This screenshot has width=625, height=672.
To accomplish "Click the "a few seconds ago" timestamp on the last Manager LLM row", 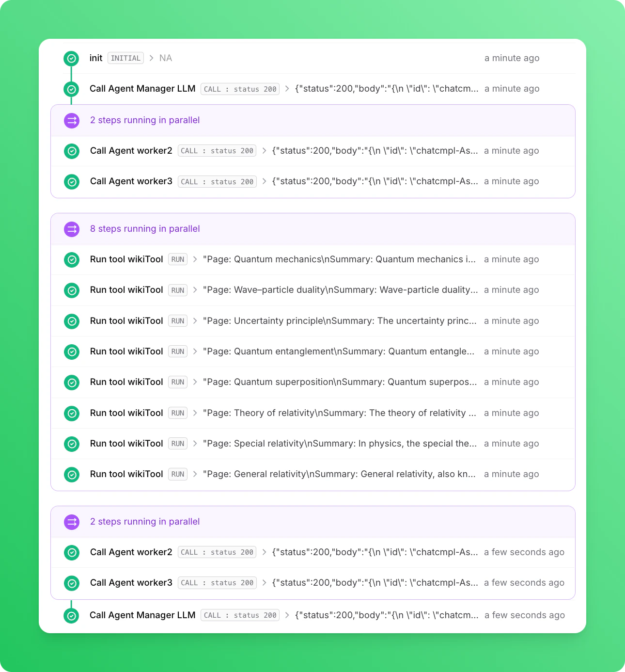I will pos(525,615).
